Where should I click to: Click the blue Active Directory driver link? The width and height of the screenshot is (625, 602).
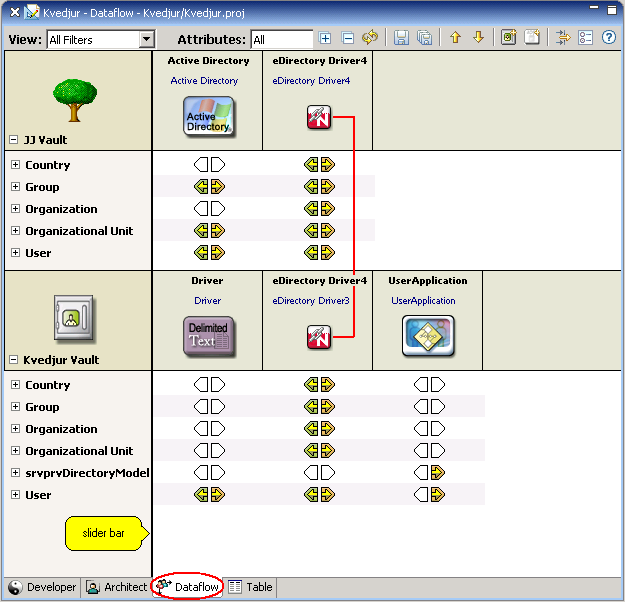(204, 81)
